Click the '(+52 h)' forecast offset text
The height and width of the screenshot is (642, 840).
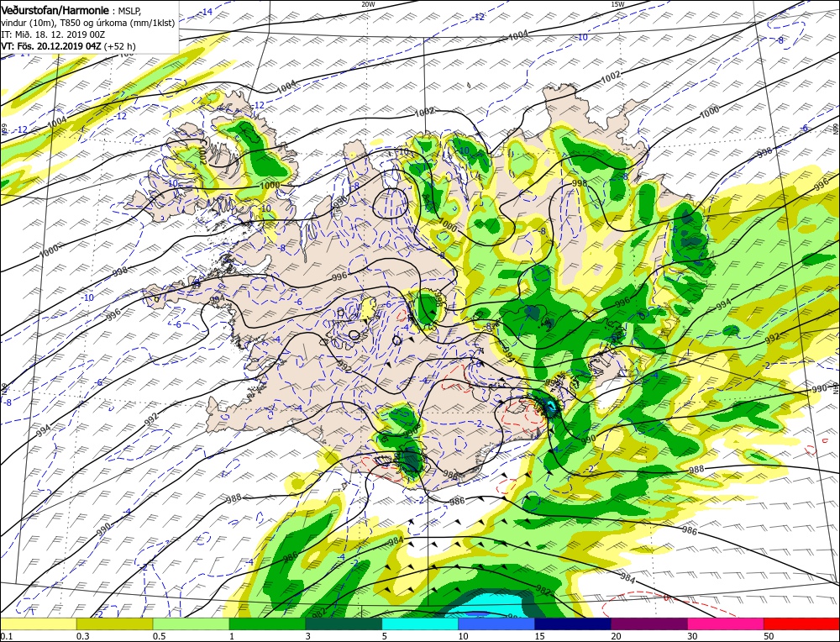point(119,46)
